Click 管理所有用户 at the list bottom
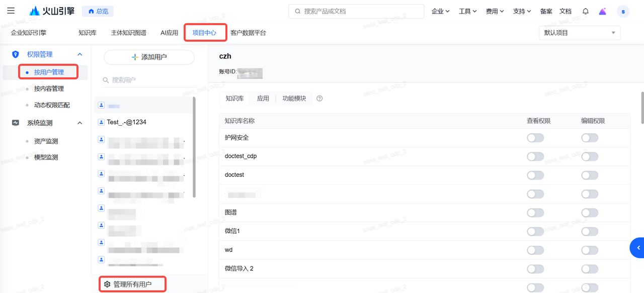Viewport: 644px width, 293px height. tap(132, 284)
